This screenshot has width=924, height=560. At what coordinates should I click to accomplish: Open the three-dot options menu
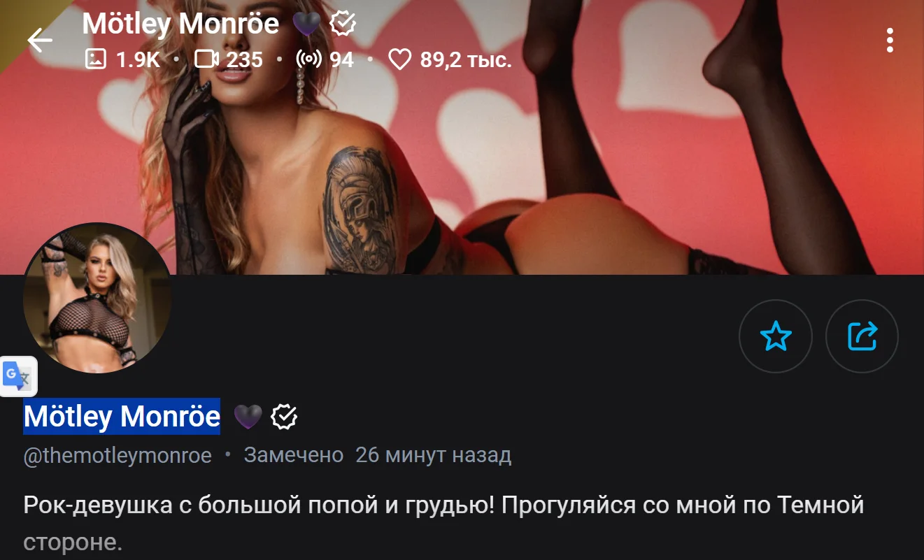[x=890, y=41]
